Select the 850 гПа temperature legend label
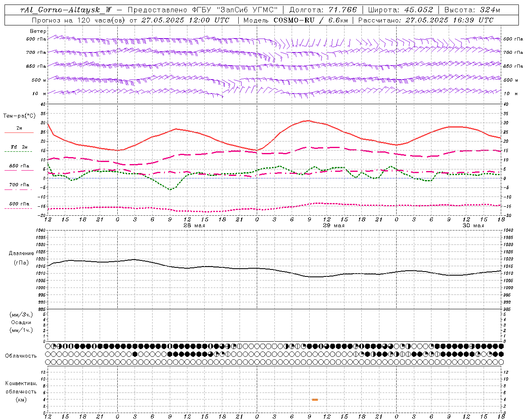Image resolution: width=525 pixels, height=420 pixels. [19, 166]
